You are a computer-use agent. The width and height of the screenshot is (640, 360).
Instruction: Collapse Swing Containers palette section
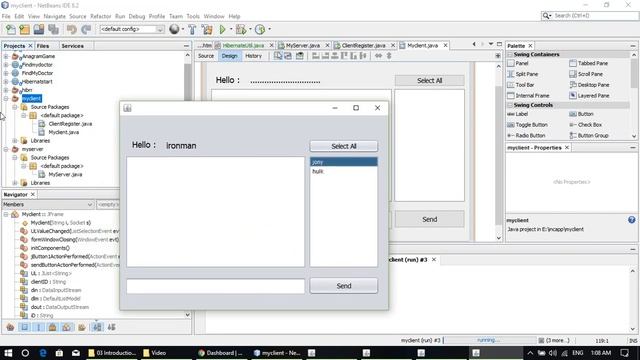pyautogui.click(x=510, y=54)
